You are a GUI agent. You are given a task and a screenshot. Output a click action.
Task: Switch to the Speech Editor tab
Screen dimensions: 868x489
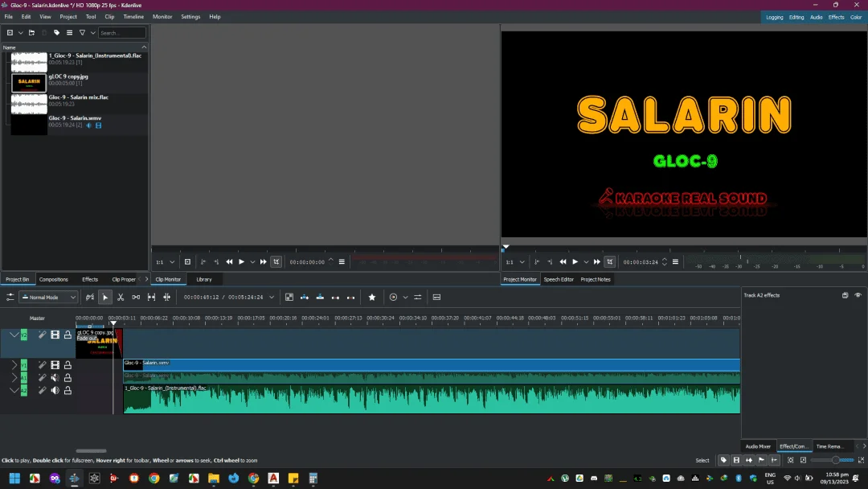pos(559,280)
